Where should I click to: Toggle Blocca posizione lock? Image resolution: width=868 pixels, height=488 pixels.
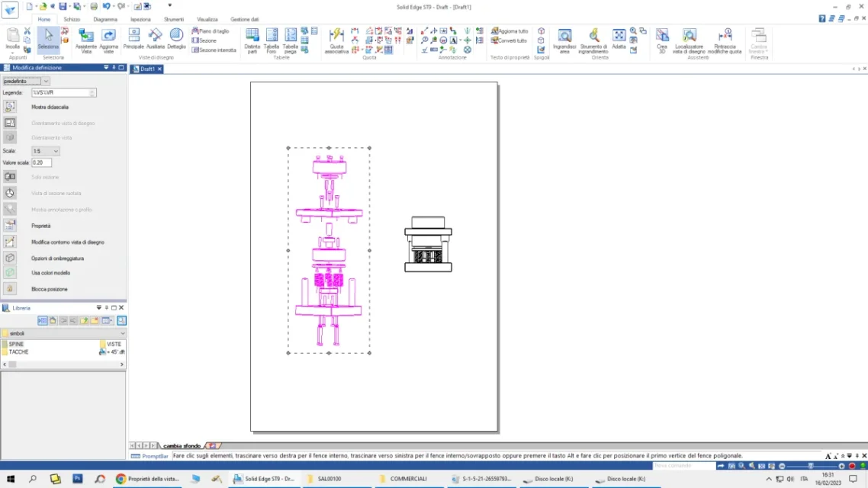[x=10, y=289]
